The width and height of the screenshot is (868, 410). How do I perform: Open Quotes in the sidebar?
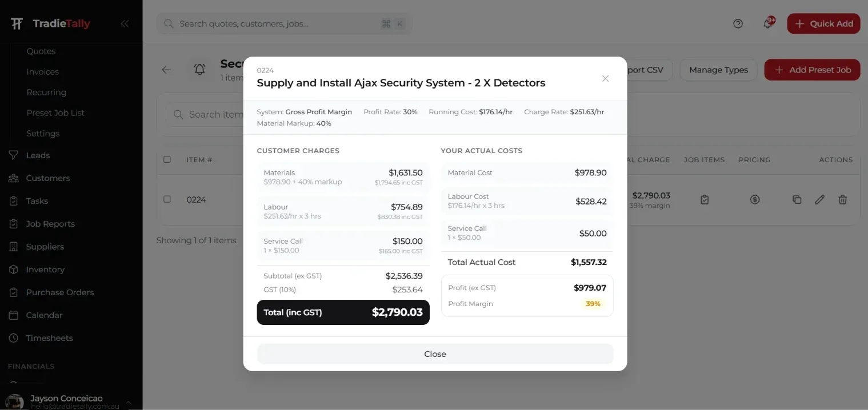[41, 51]
